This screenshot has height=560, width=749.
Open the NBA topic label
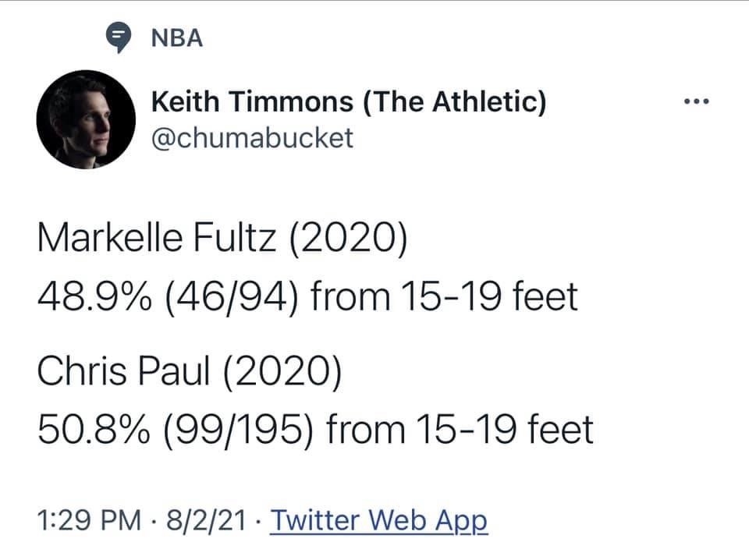[x=178, y=38]
